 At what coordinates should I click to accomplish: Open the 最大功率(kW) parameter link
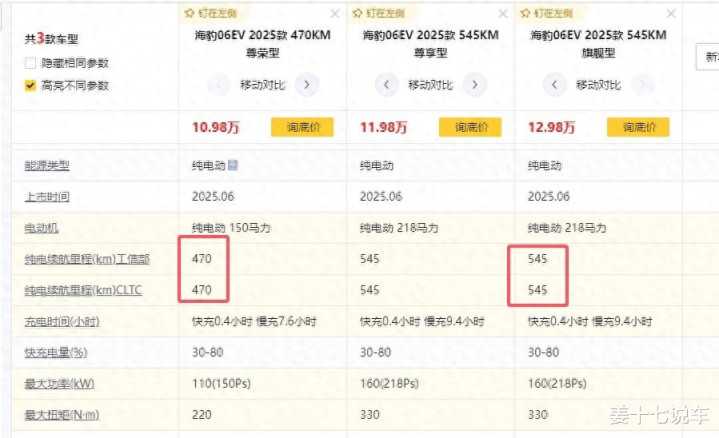[59, 384]
